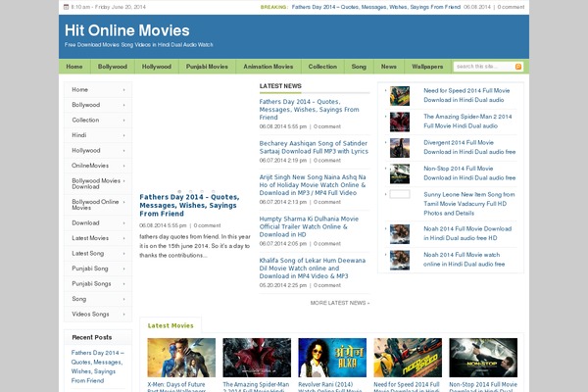Screen dimensions: 588x392
Task: Open the Fathers Day title in Latest News
Action: point(309,109)
